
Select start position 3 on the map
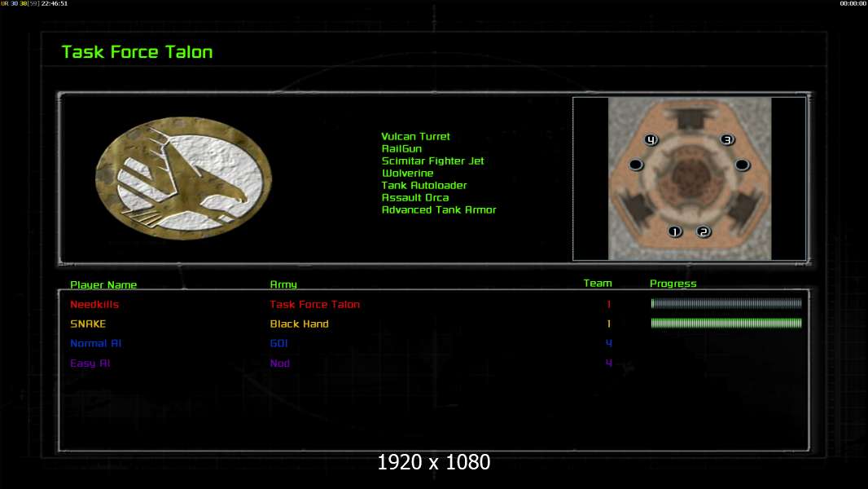[x=727, y=139]
